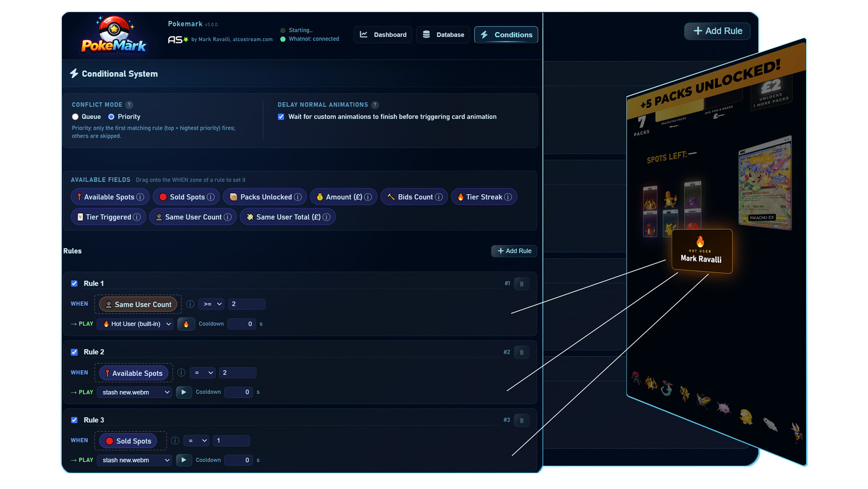The image size is (868, 489).
Task: Toggle wait for custom animations checkbox
Action: [x=281, y=117]
